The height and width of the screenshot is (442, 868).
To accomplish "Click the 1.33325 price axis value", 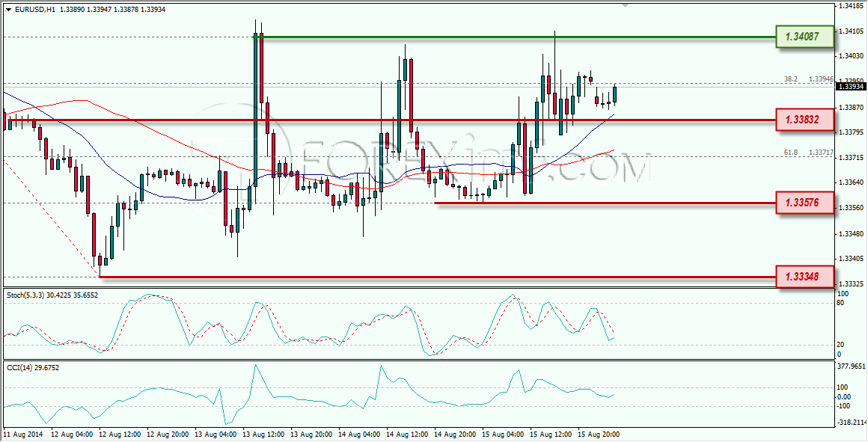I will [x=852, y=283].
